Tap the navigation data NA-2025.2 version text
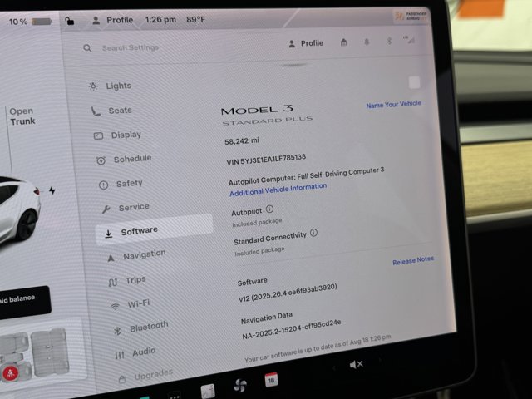The image size is (532, 399). point(292,329)
